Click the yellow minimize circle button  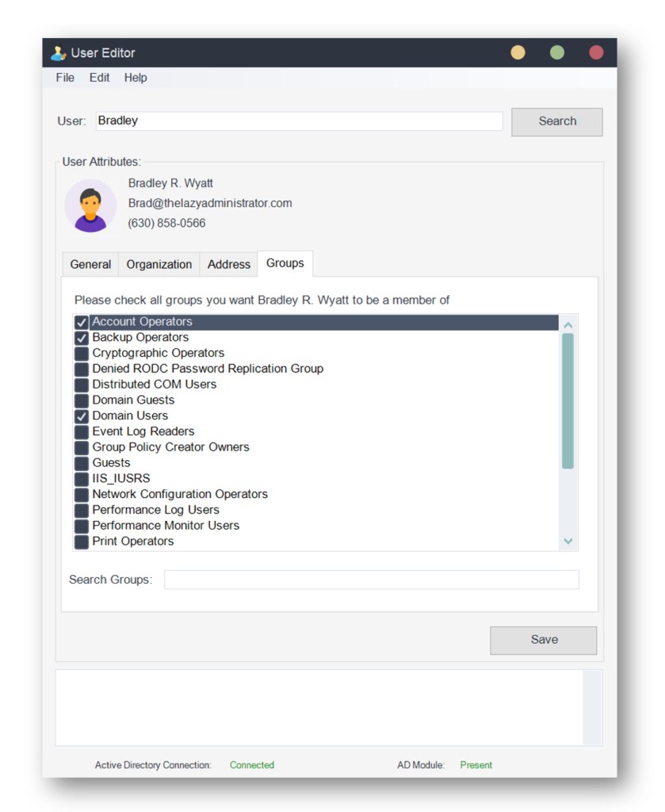pyautogui.click(x=518, y=53)
